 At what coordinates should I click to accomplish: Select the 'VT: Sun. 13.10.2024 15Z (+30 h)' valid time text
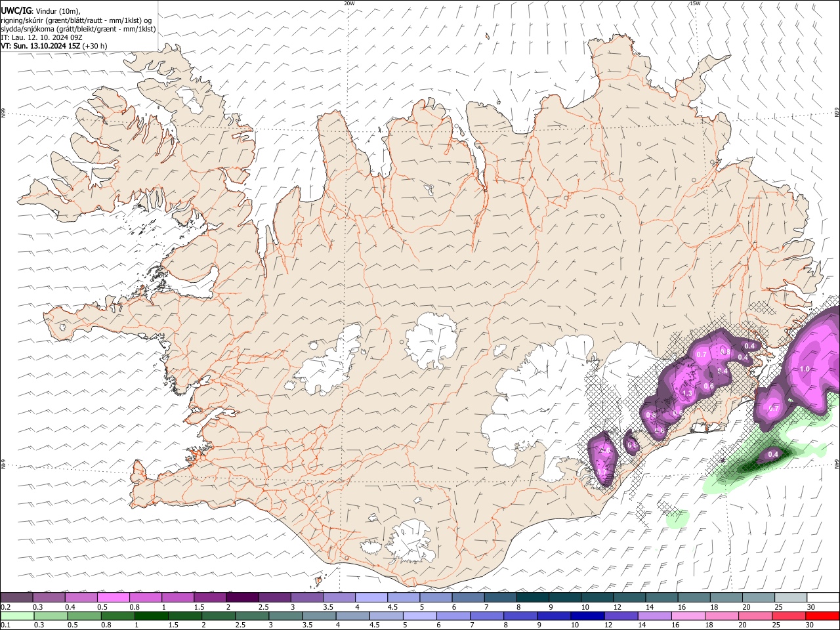pos(54,46)
